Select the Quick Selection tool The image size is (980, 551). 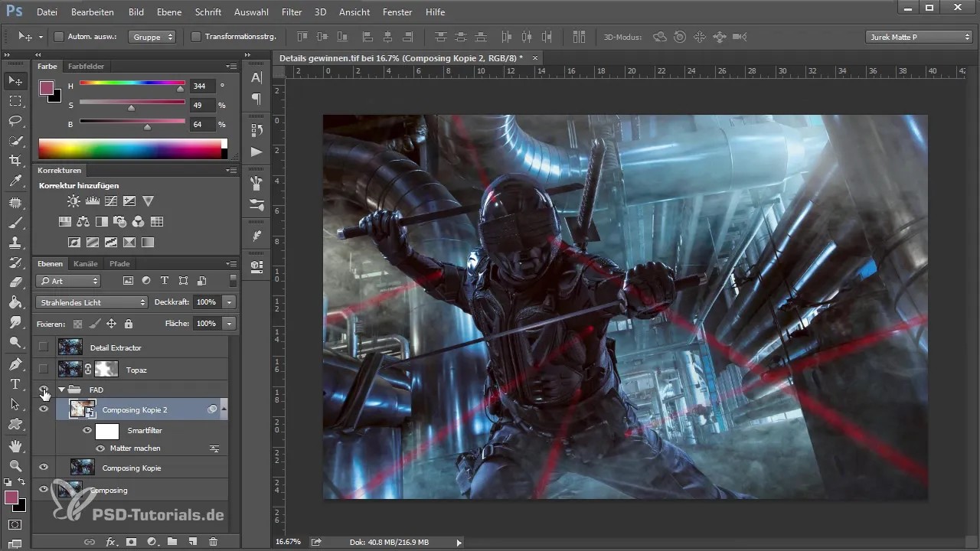click(15, 141)
